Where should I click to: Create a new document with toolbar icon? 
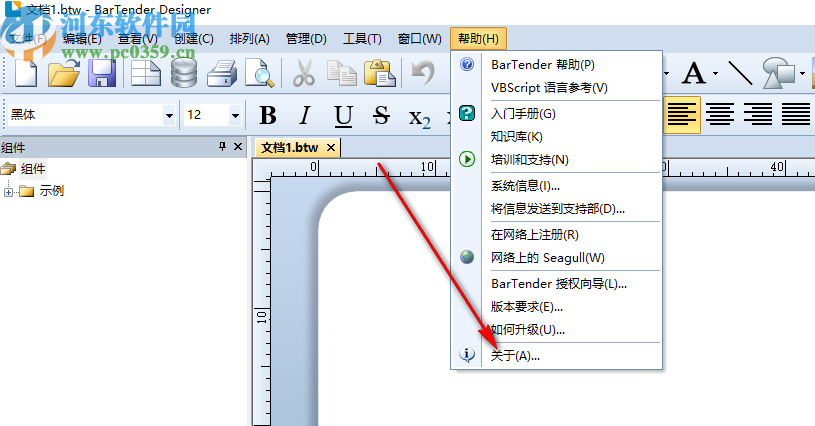click(25, 73)
